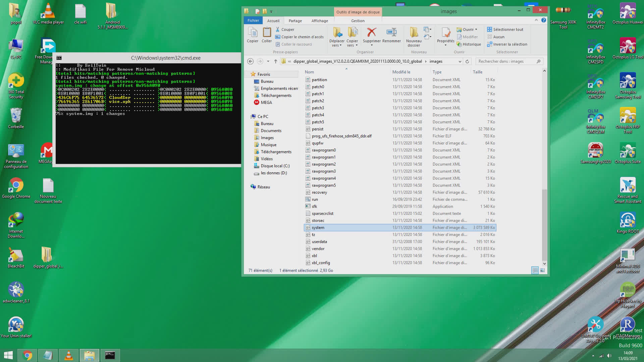This screenshot has width=644, height=362.
Task: Go up one folder level arrow
Action: [x=275, y=61]
